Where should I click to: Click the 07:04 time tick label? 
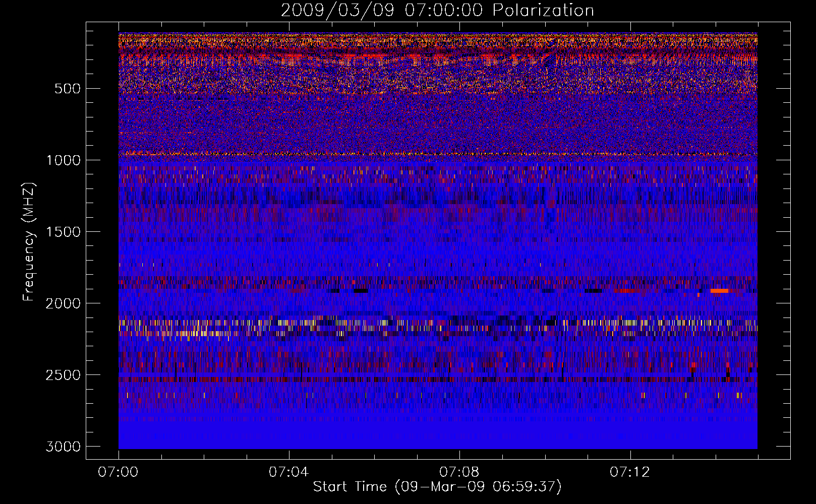pyautogui.click(x=288, y=472)
